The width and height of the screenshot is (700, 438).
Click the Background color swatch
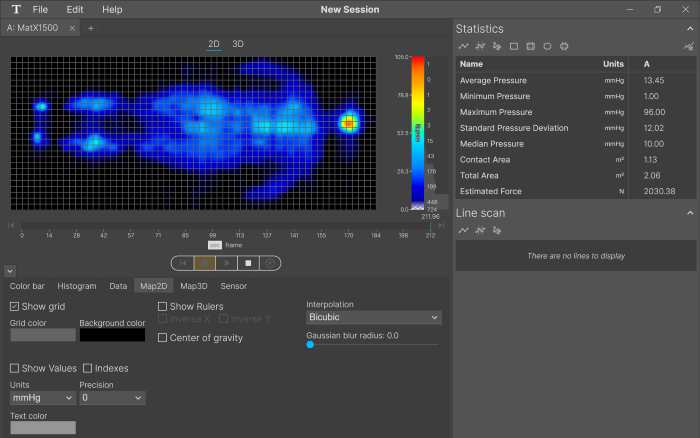tap(112, 335)
